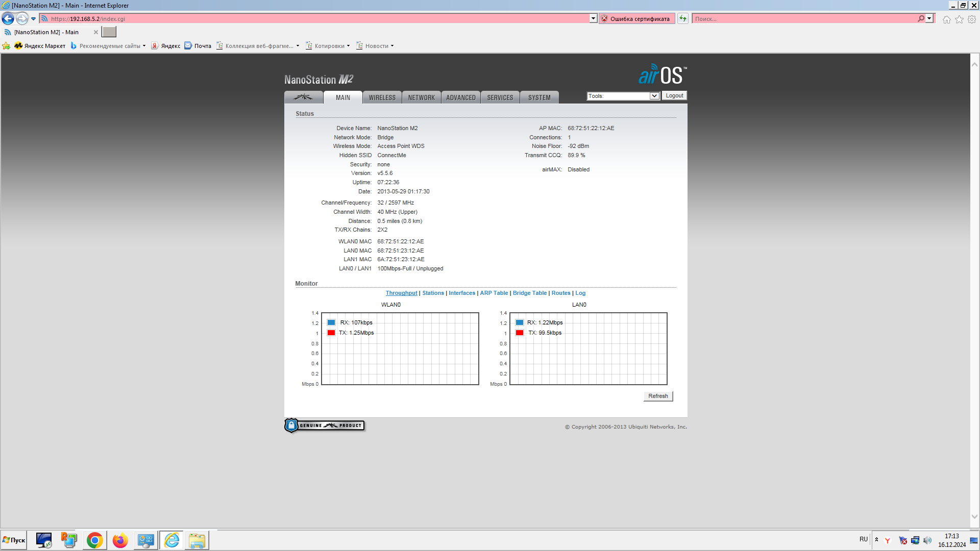The image size is (980, 551).
Task: Open IE settings gear icon
Action: 972,19
